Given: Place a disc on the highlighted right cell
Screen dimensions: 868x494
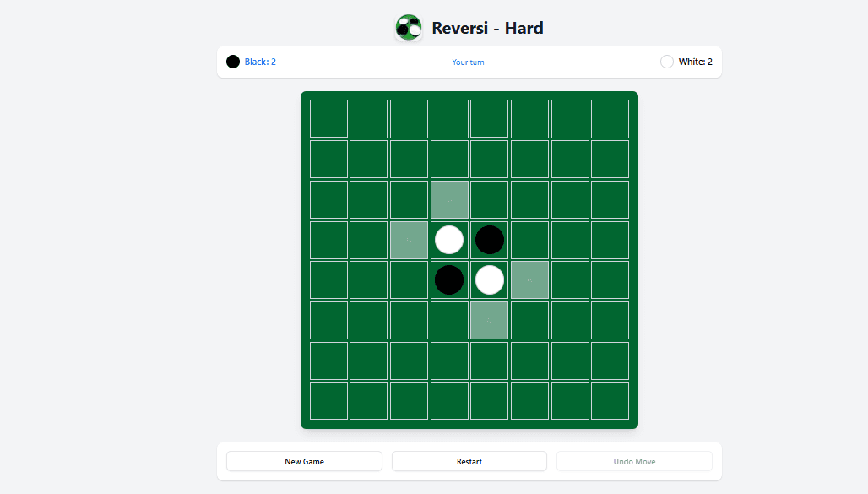Looking at the screenshot, I should tap(529, 280).
